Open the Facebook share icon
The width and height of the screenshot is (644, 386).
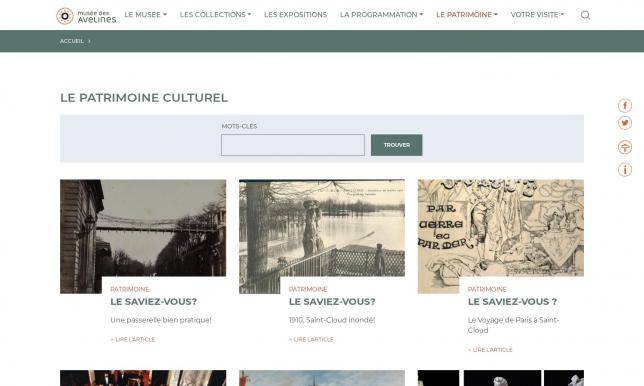[x=625, y=106]
